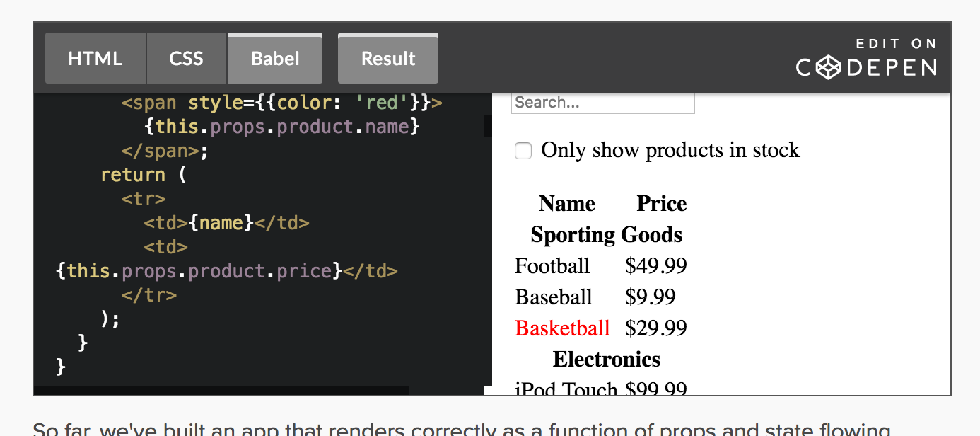The image size is (980, 436).
Task: Click the code editor horizontal scrollbar
Action: click(221, 391)
